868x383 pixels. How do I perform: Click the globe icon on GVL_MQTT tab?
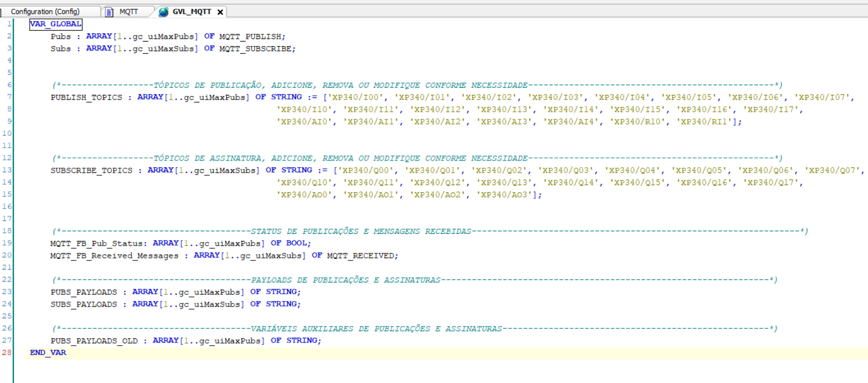coord(164,12)
